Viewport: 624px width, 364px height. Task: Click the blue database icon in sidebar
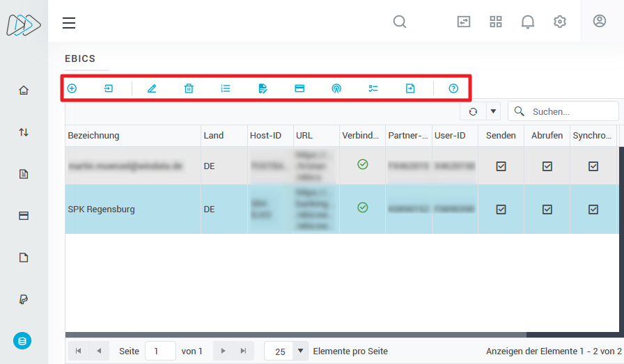22,341
